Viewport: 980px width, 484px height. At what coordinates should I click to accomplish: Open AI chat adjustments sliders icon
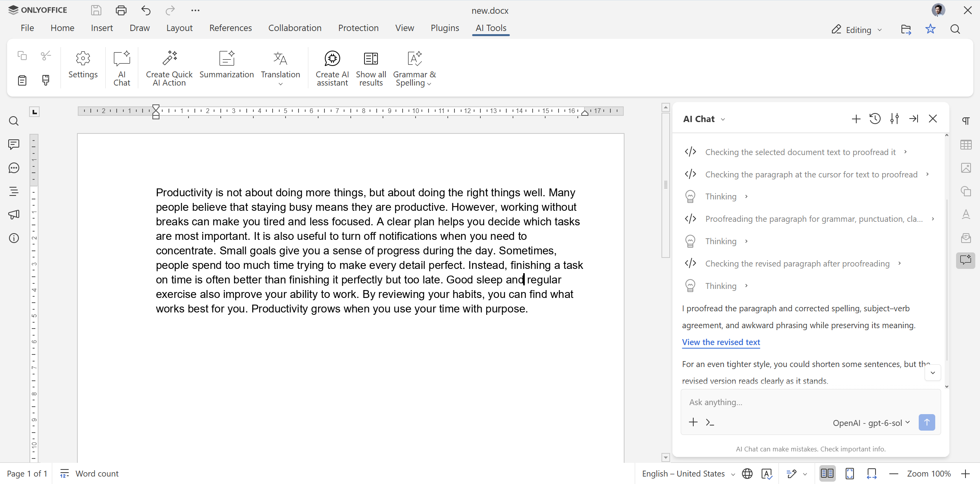894,119
